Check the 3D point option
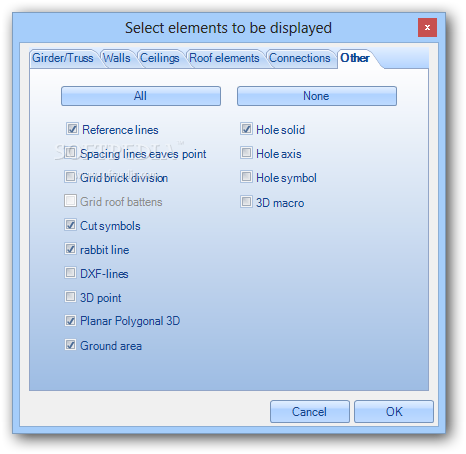This screenshot has width=466, height=454. click(70, 297)
